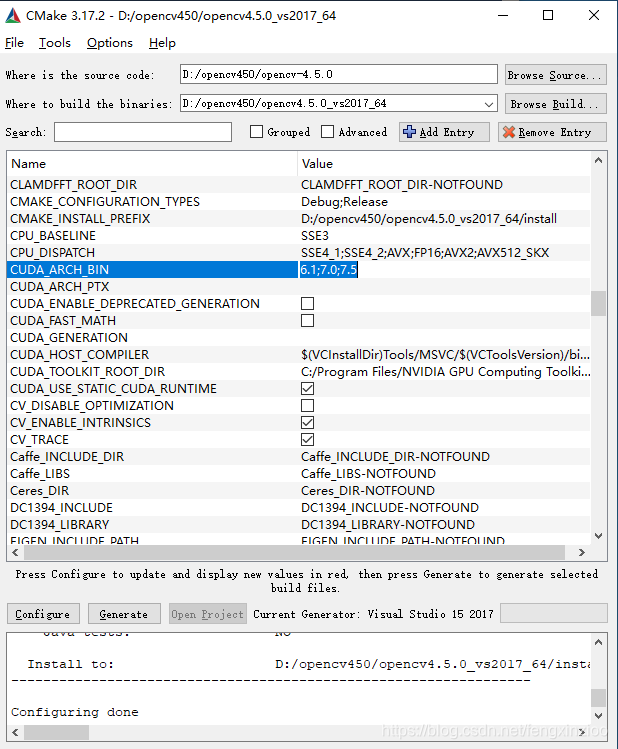Open the Tools menu
618x749 pixels.
(55, 43)
